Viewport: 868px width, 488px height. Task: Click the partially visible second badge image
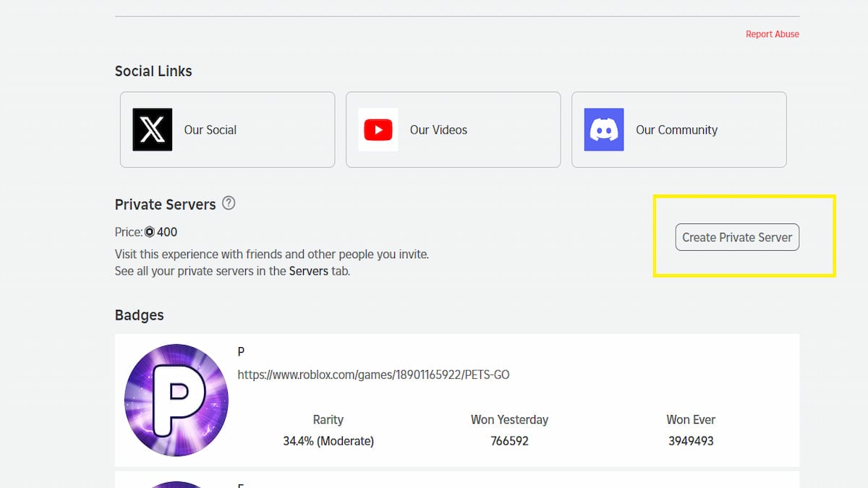coord(176,484)
